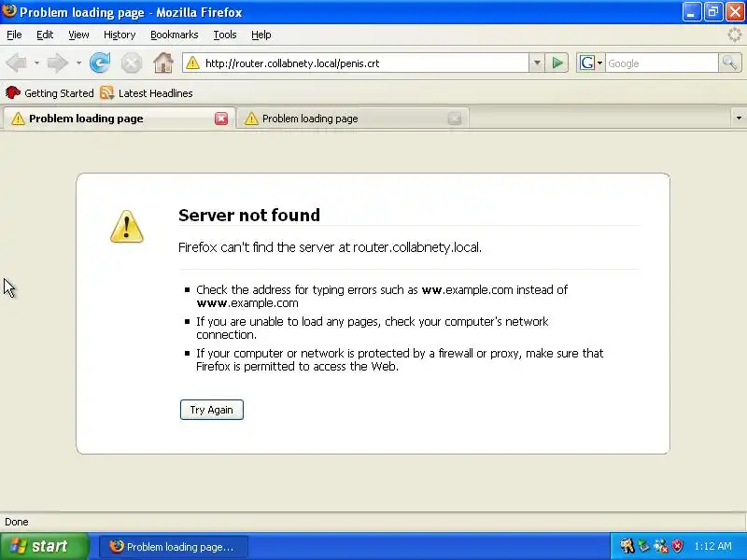Click the search magnifier button
This screenshot has height=560, width=747.
point(730,63)
